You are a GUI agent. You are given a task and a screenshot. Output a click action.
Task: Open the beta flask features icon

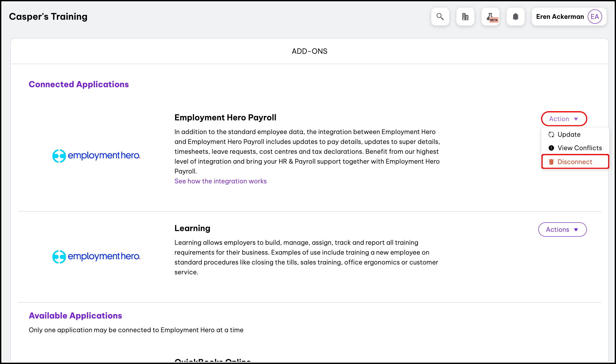491,17
